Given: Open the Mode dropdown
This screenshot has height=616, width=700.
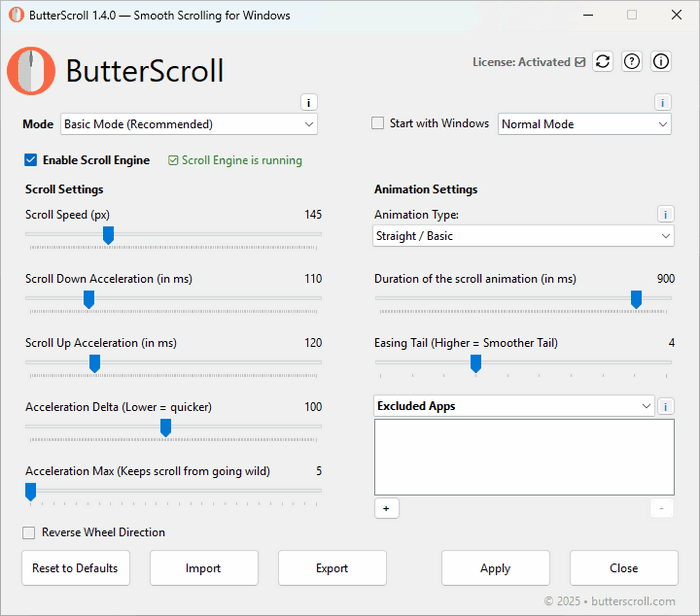Looking at the screenshot, I should 189,124.
